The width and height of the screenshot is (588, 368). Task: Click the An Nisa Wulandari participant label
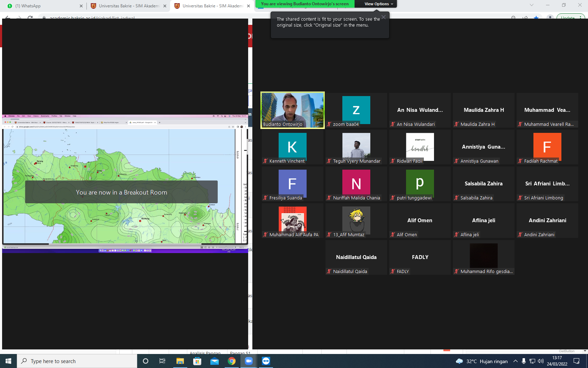click(416, 124)
